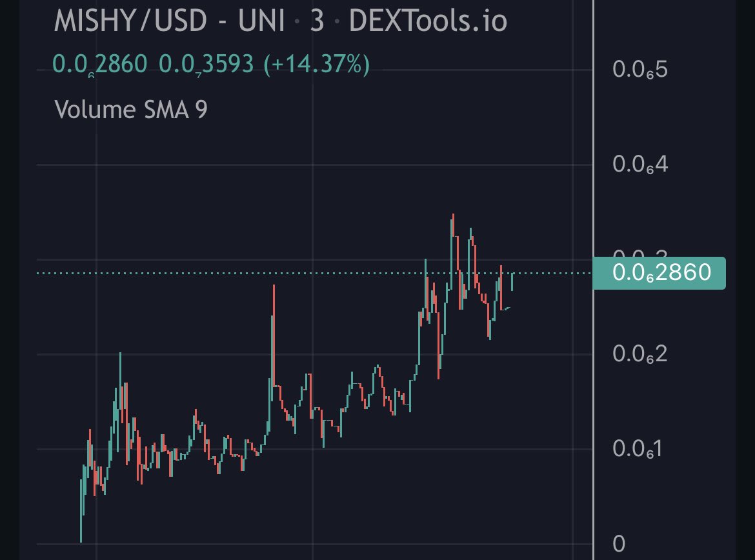Image resolution: width=755 pixels, height=560 pixels.
Task: Click the +14.37% change value
Action: [x=317, y=64]
